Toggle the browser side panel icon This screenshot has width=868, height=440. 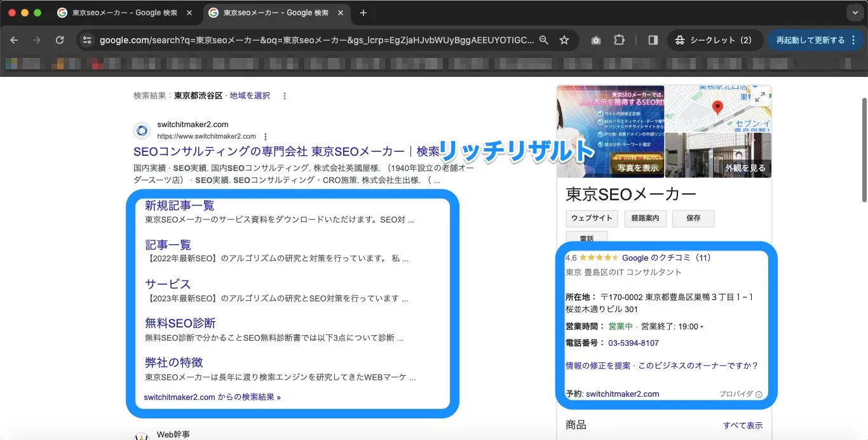tap(653, 40)
